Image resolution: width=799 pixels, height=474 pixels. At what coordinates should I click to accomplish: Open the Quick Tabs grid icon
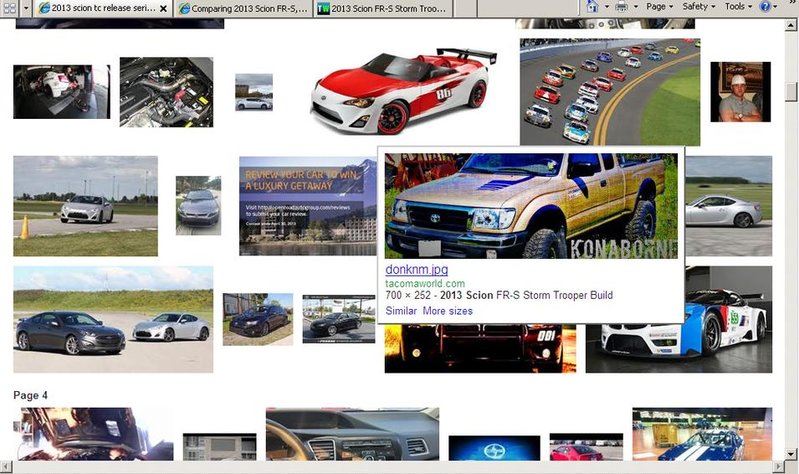9,8
